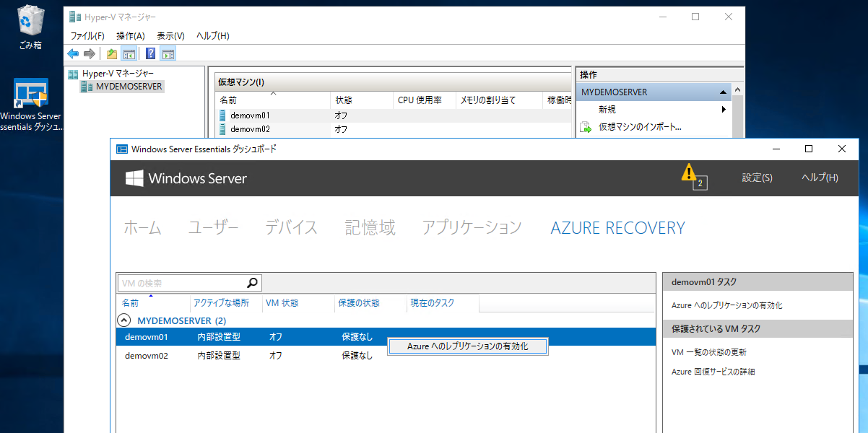Viewport: 868px width, 433px height.
Task: Click in the VM の検索 search field
Action: (x=181, y=283)
